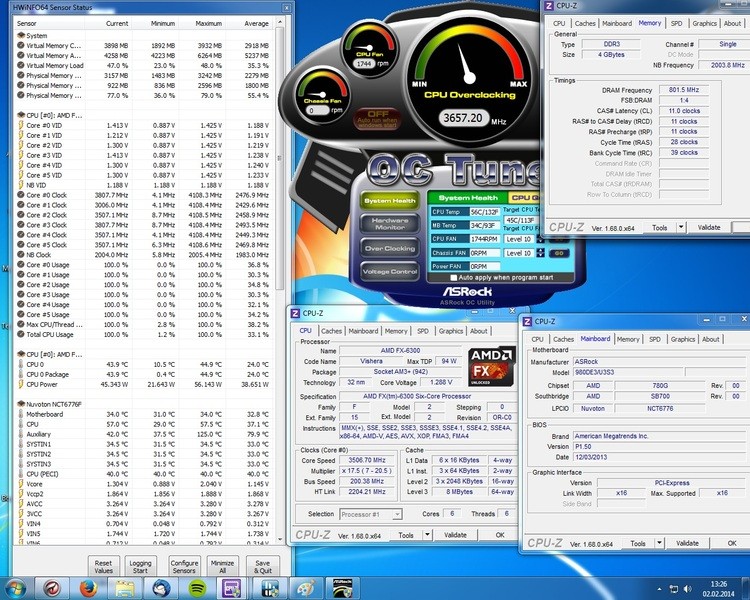
Task: Open the volume speaker tray icon
Action: pos(688,589)
